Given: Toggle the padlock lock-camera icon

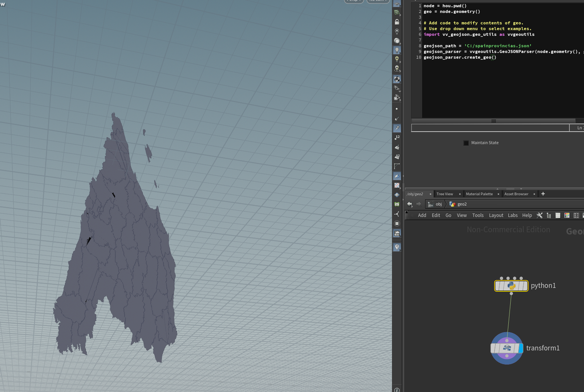Looking at the screenshot, I should 397,22.
